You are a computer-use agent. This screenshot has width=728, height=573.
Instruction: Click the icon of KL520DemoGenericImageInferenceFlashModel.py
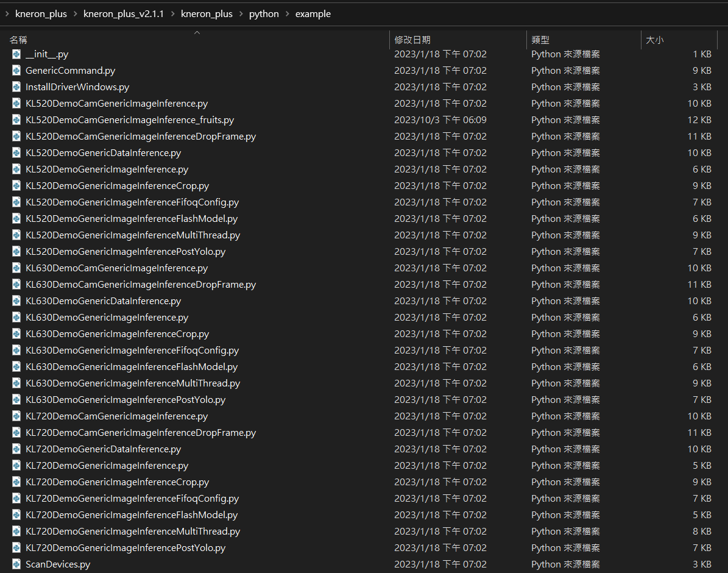coord(16,219)
